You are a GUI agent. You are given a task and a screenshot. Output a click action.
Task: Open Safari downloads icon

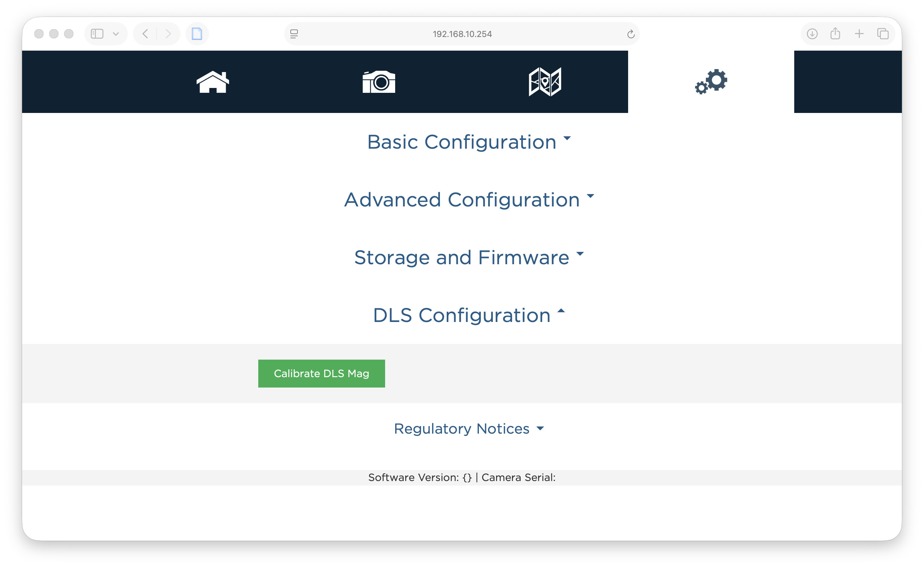pyautogui.click(x=812, y=34)
